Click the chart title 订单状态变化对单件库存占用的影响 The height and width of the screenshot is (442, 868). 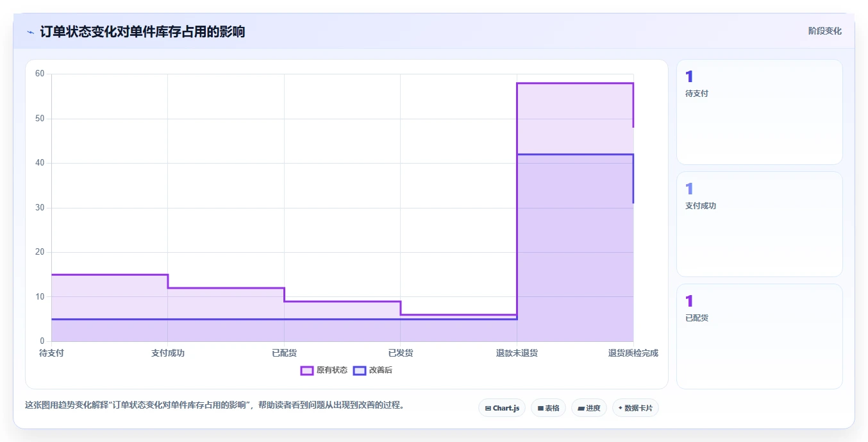pos(142,31)
